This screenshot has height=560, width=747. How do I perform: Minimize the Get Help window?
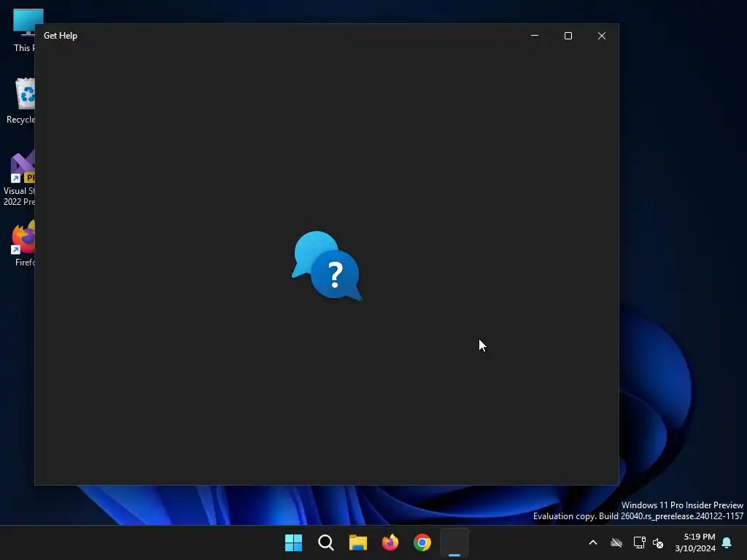pos(535,36)
